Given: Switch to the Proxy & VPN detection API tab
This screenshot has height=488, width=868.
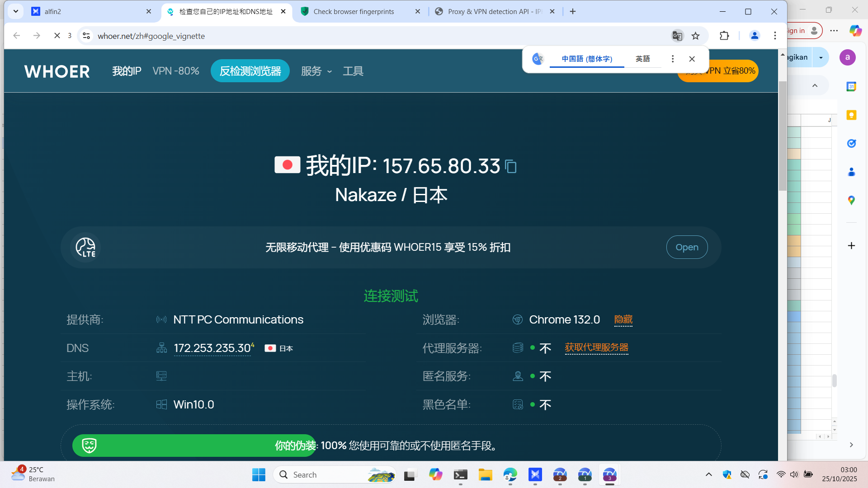Looking at the screenshot, I should click(x=495, y=11).
